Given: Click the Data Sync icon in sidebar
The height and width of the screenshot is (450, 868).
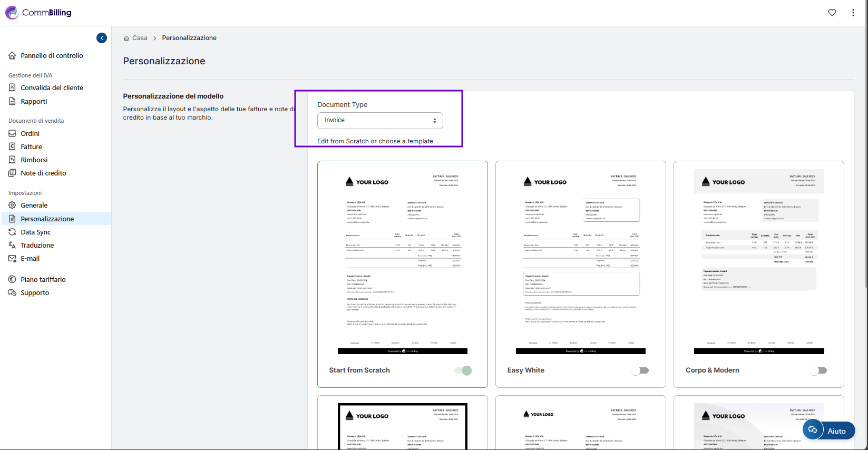Looking at the screenshot, I should (x=12, y=232).
